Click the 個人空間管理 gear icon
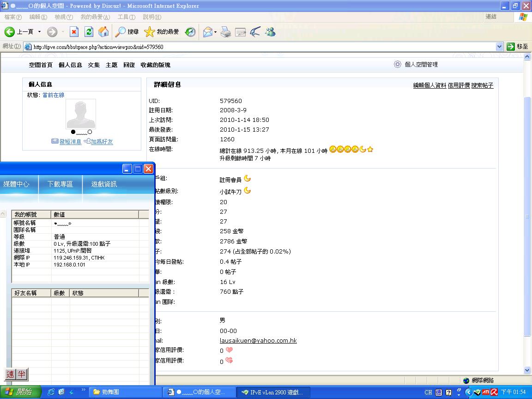The image size is (532, 399). pos(397,65)
